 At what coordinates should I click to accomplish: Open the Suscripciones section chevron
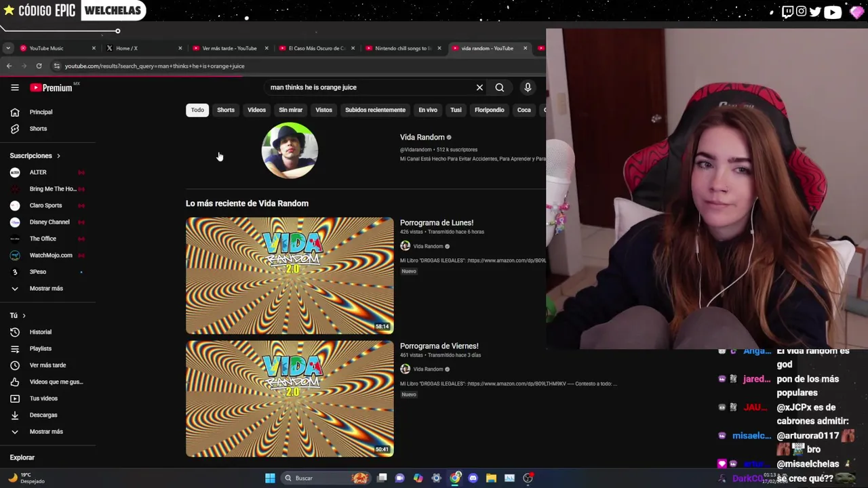58,156
